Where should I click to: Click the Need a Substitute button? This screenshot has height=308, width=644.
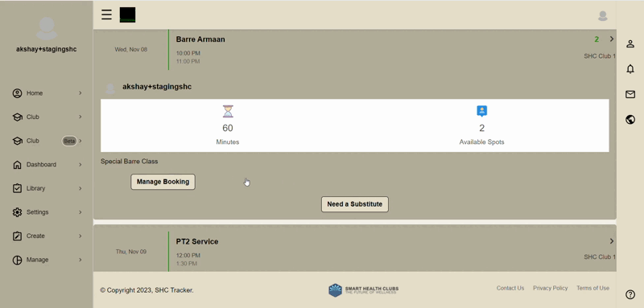tap(355, 204)
